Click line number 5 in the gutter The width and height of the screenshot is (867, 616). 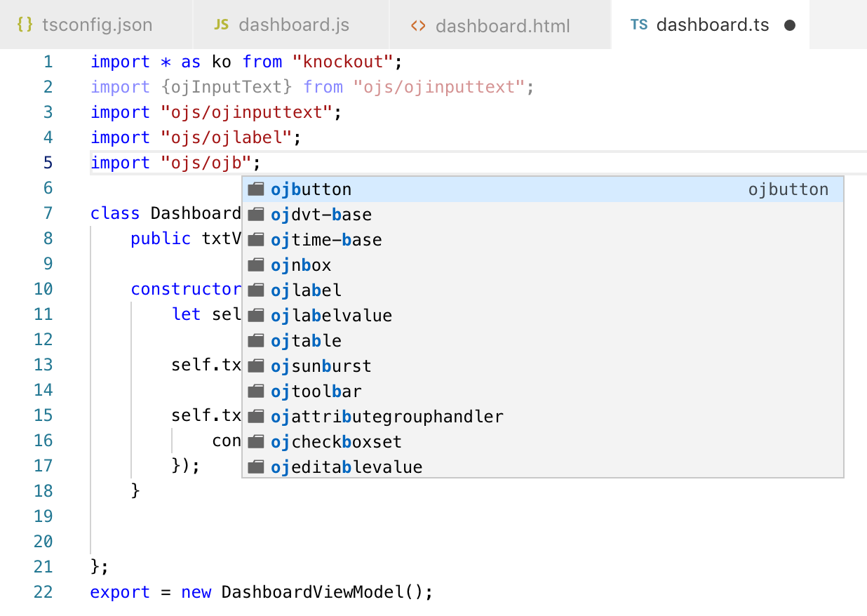click(48, 162)
